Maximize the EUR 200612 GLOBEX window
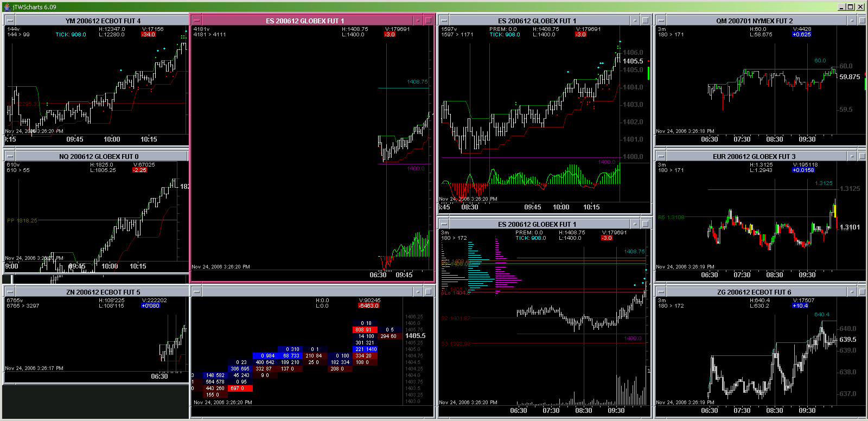Image resolution: width=868 pixels, height=421 pixels. 862,156
